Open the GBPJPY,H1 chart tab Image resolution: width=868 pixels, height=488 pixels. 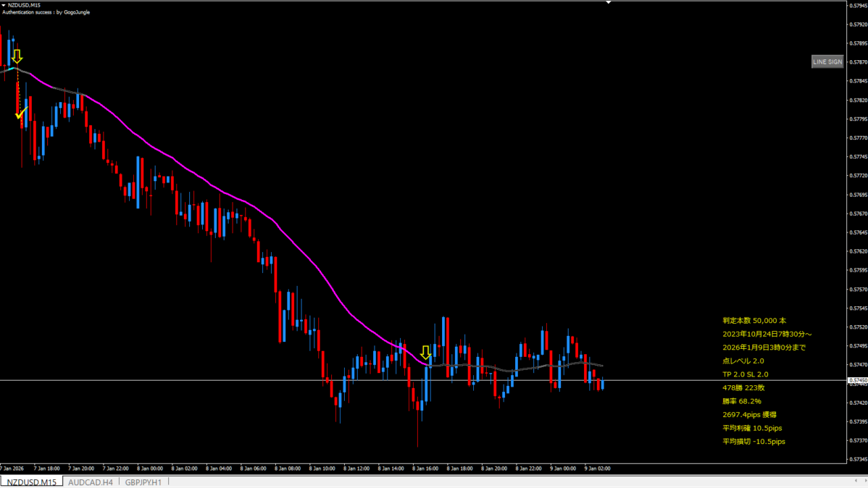(x=143, y=481)
